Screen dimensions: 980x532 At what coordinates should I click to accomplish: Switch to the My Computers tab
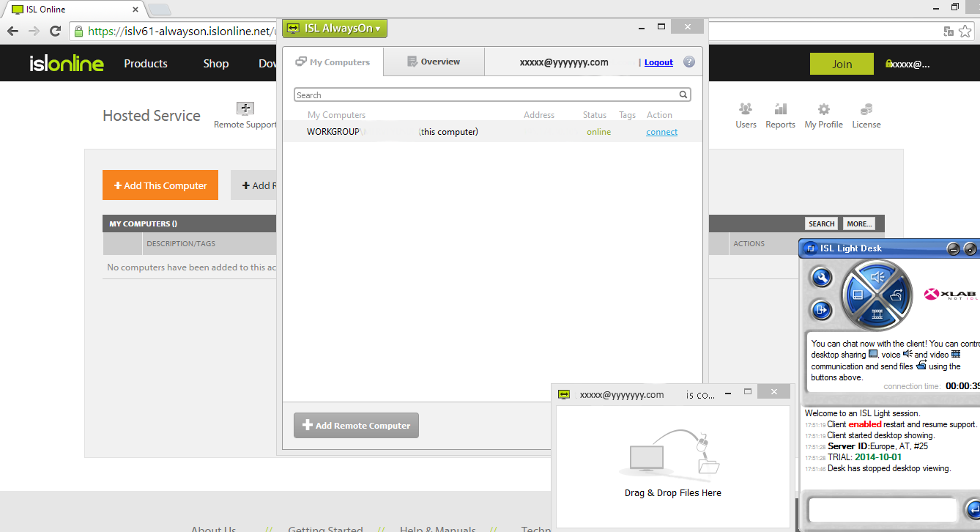pos(333,62)
